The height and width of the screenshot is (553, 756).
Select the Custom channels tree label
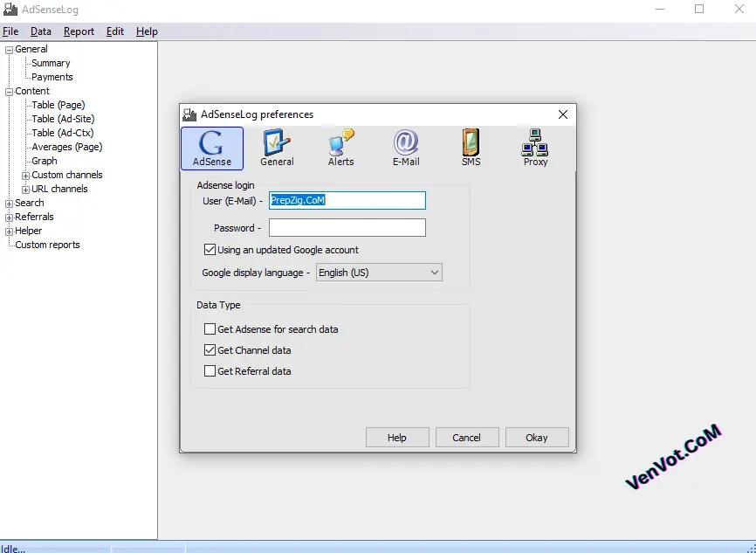tap(67, 176)
